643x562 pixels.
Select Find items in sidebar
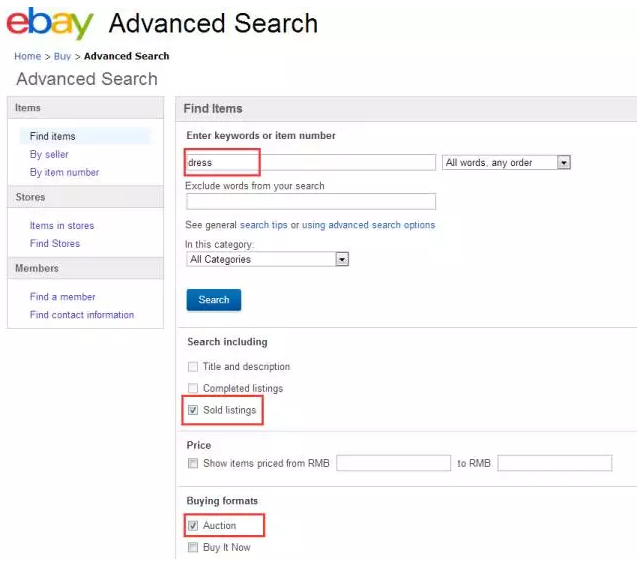(52, 136)
